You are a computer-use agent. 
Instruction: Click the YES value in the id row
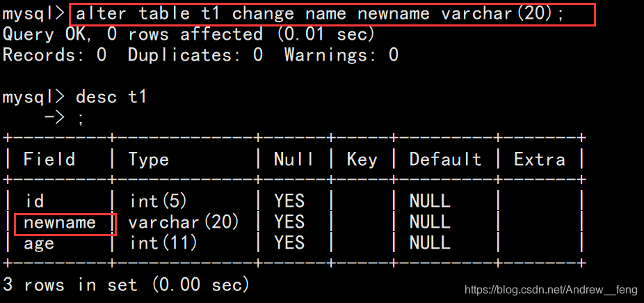click(289, 201)
